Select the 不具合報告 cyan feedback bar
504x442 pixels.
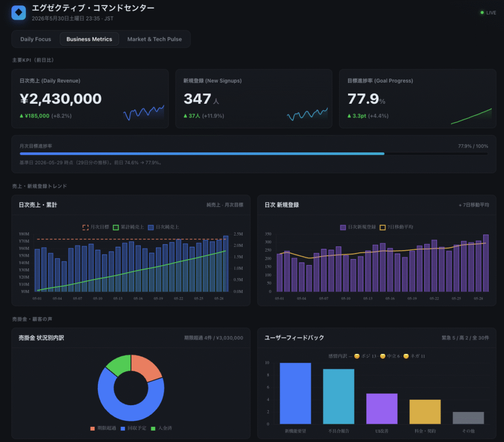pyautogui.click(x=339, y=396)
